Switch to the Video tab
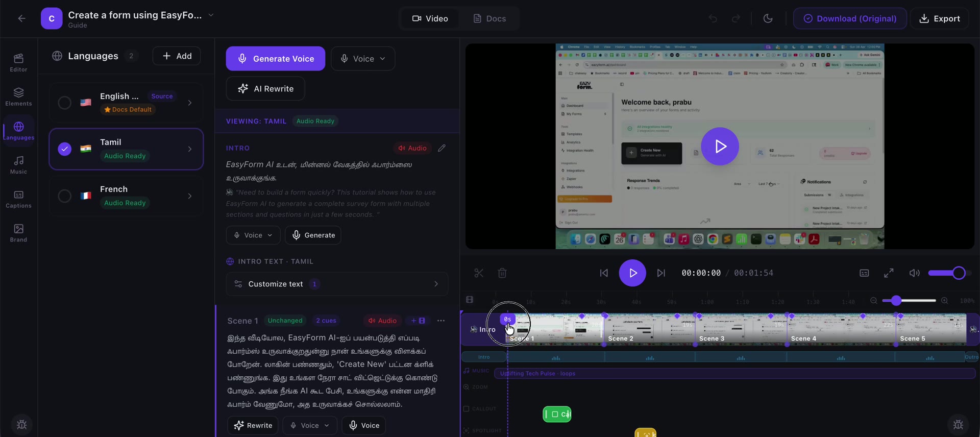 click(430, 18)
